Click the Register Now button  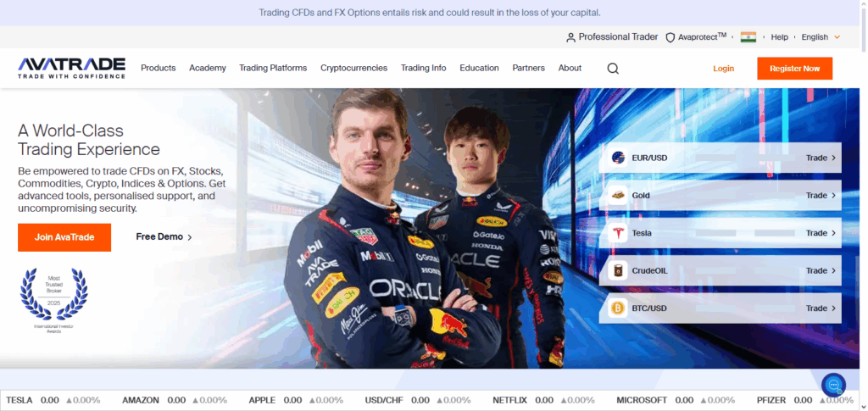[794, 69]
